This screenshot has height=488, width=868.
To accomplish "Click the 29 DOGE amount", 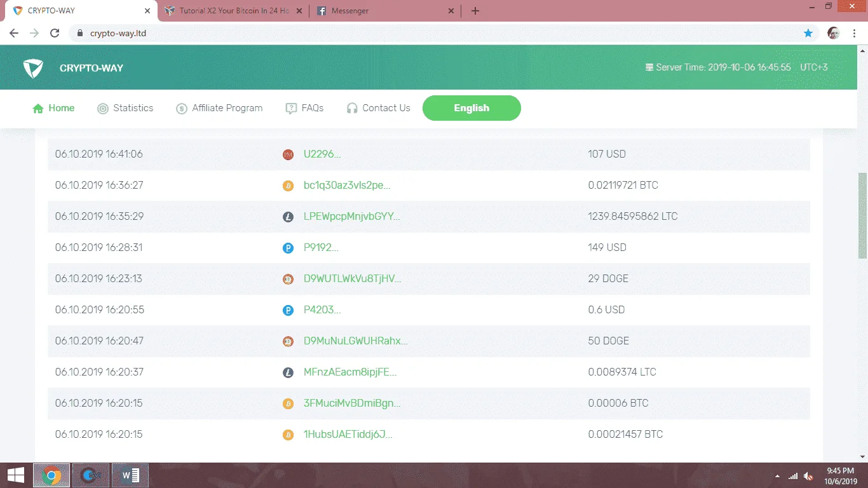I will click(x=608, y=279).
